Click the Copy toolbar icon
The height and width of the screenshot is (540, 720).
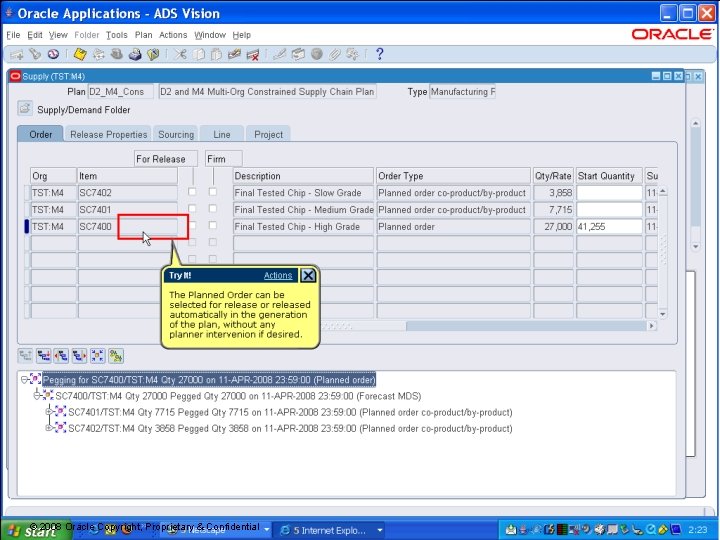point(198,54)
